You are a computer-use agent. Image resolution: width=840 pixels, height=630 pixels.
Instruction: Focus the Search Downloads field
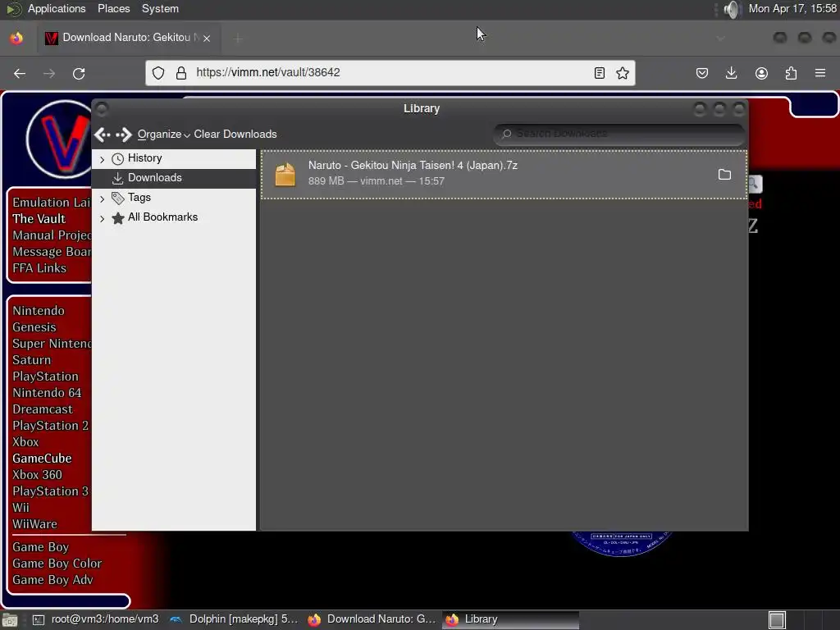(619, 134)
